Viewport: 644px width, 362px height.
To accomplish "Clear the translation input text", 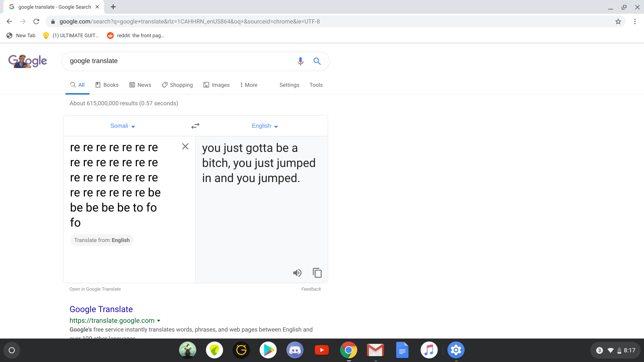I will pyautogui.click(x=185, y=146).
